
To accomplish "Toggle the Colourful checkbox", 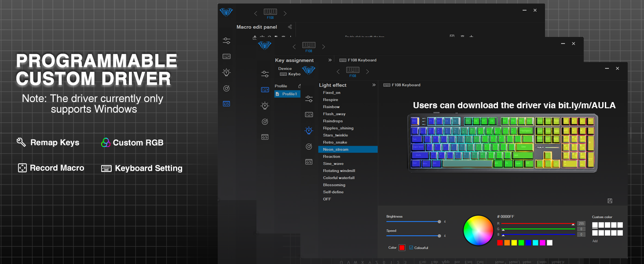I will coord(411,248).
